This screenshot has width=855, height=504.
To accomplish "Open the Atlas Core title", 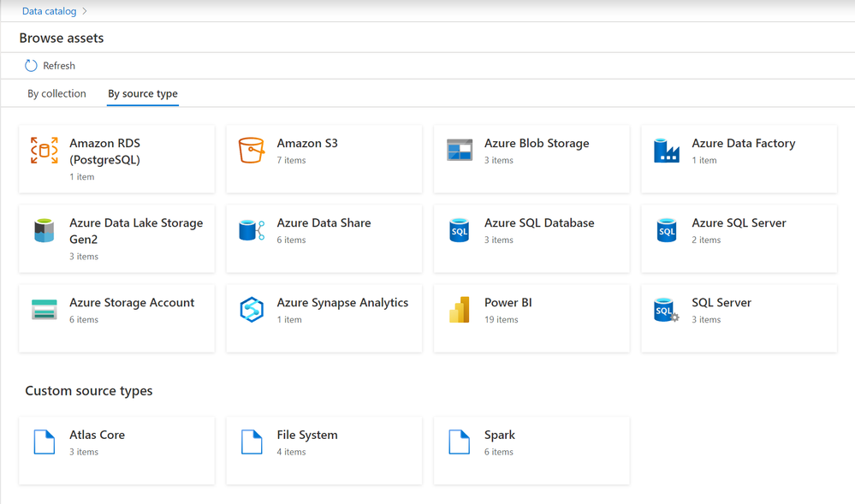I will point(97,435).
